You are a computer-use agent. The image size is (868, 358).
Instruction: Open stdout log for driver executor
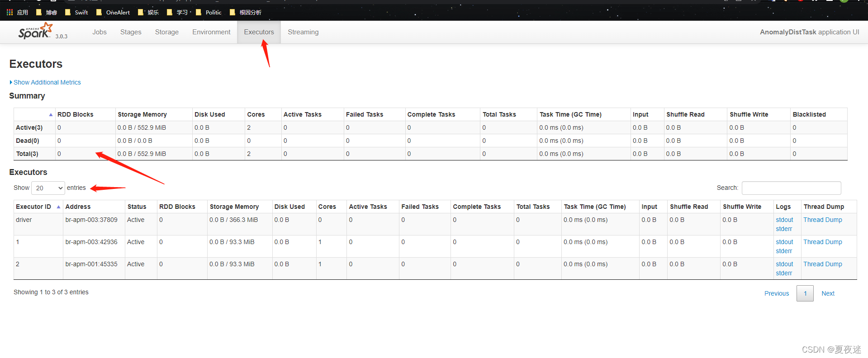(x=784, y=220)
